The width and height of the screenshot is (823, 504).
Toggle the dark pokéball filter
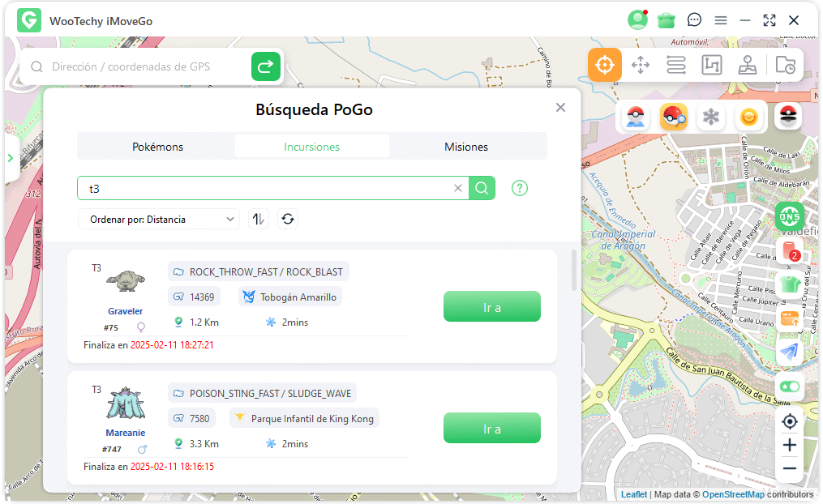pyautogui.click(x=787, y=116)
